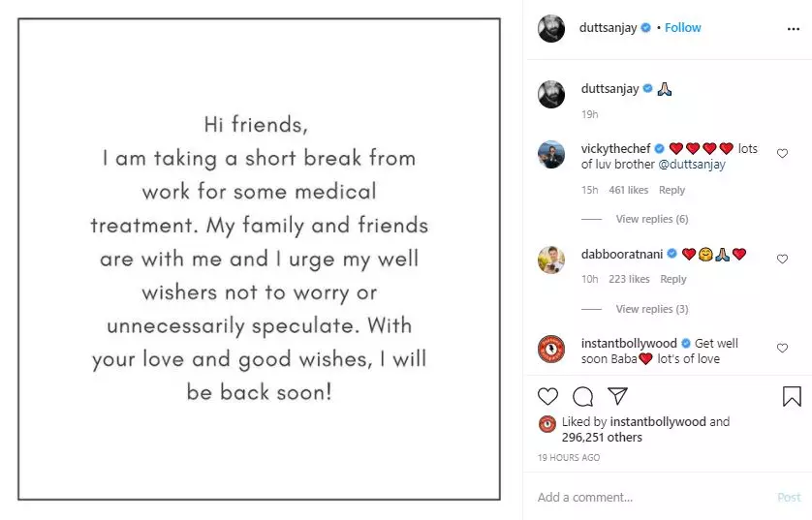Click the comment speech bubble icon
The height and width of the screenshot is (520, 812).
click(582, 396)
